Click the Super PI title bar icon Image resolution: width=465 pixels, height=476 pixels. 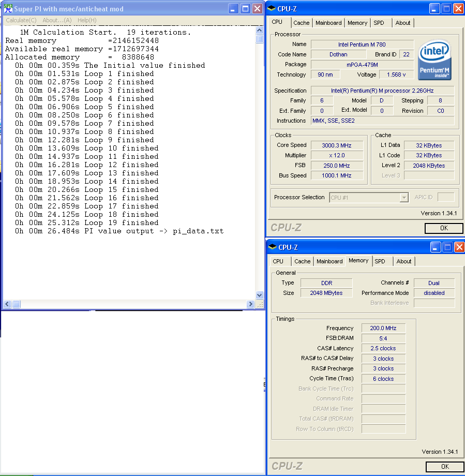8,8
